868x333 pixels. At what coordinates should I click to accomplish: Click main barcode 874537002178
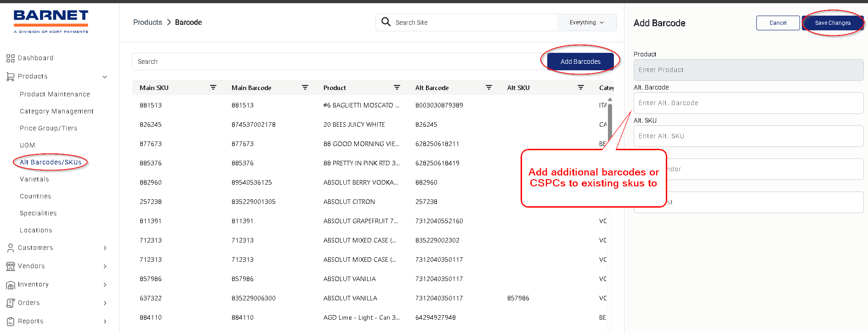click(x=254, y=124)
